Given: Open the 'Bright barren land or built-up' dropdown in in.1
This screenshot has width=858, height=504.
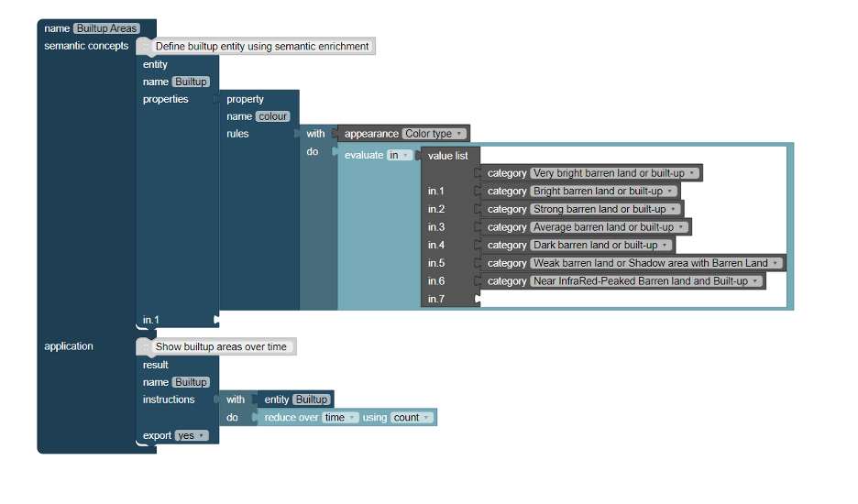Looking at the screenshot, I should click(604, 192).
